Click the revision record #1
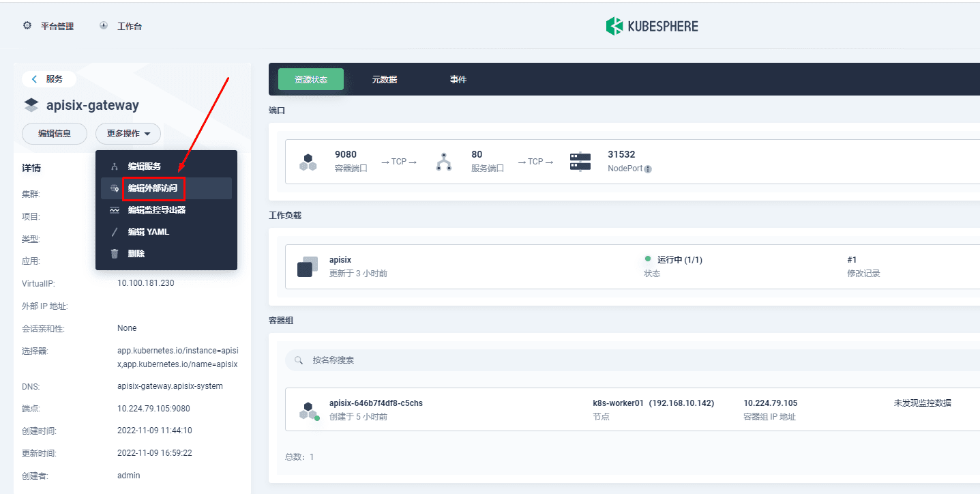Viewport: 980px width, 494px height. coord(852,260)
